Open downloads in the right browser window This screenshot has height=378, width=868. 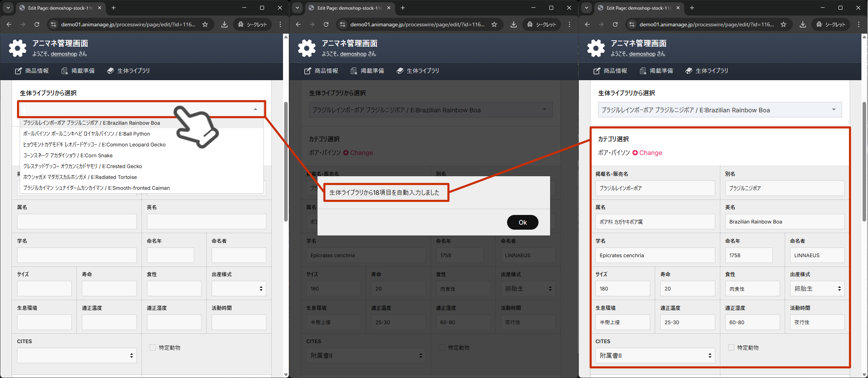[803, 24]
